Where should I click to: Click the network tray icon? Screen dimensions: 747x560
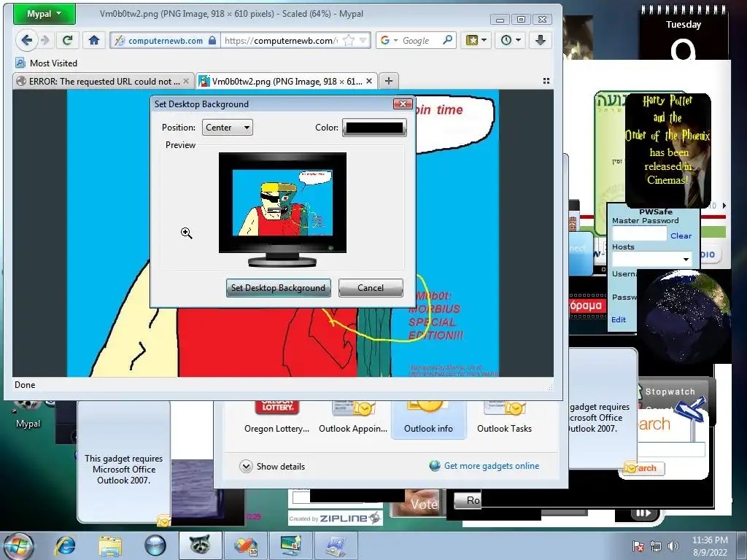click(x=656, y=546)
